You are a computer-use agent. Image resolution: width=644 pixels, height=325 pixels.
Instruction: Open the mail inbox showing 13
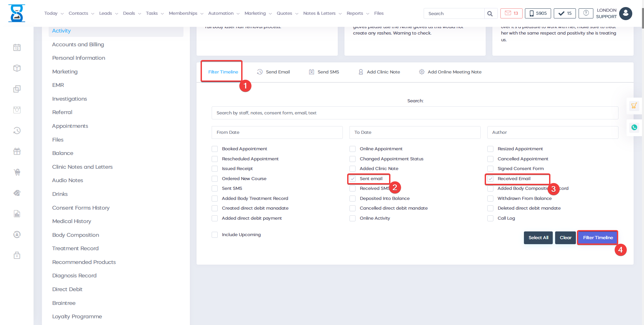(511, 13)
